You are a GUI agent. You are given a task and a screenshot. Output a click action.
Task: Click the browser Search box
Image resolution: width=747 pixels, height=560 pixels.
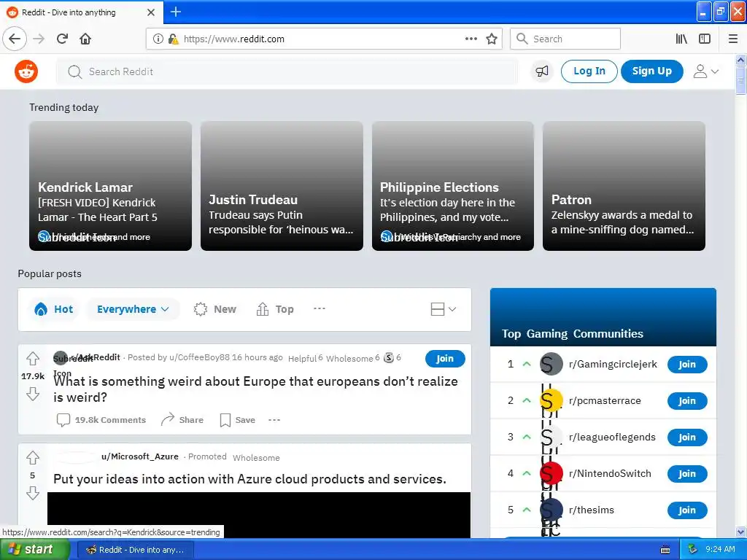[x=565, y=39]
